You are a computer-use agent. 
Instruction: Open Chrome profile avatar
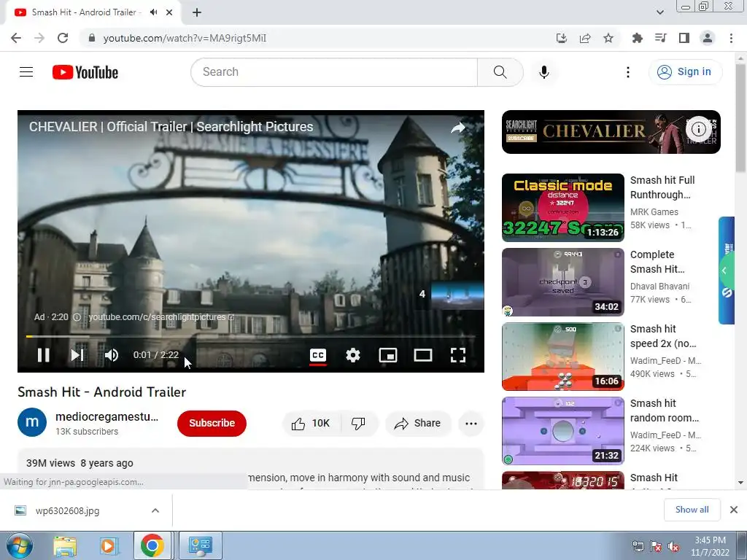pyautogui.click(x=708, y=38)
